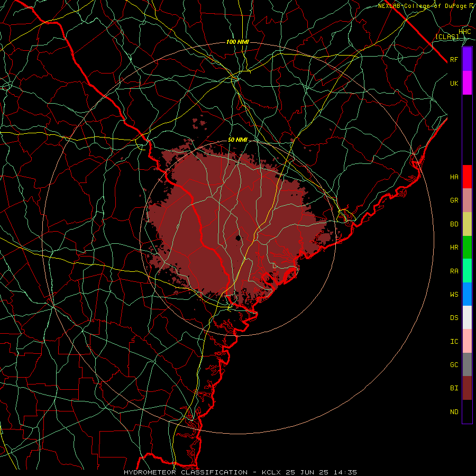Click the GR legend label

click(x=454, y=200)
